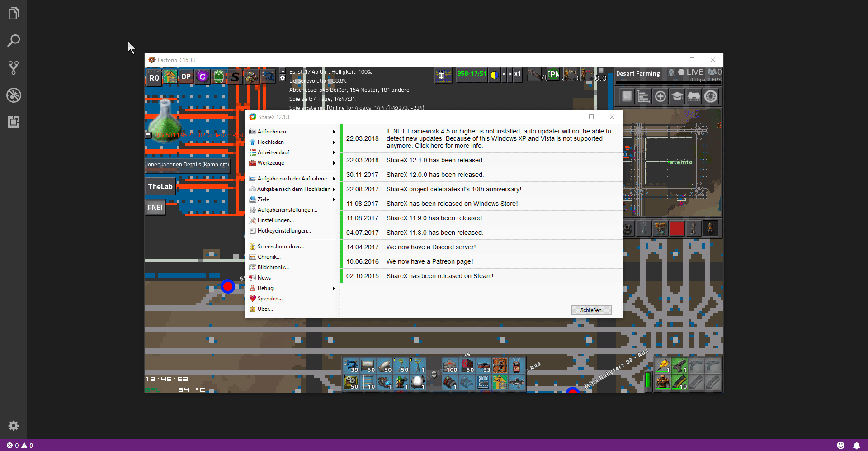Open the Extensions sidebar view

tap(14, 122)
